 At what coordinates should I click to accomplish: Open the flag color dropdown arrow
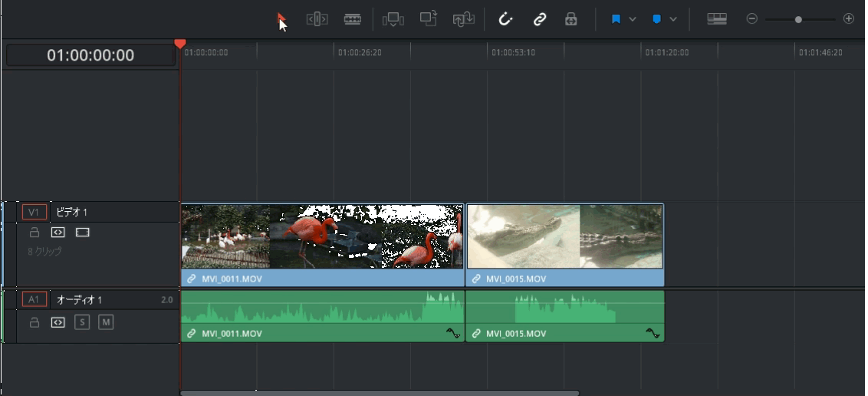coord(632,19)
